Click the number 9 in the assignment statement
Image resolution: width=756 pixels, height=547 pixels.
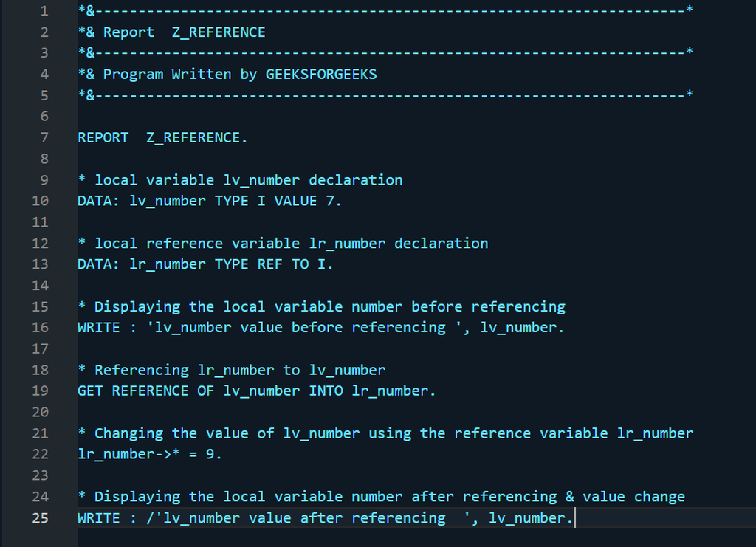click(x=210, y=455)
